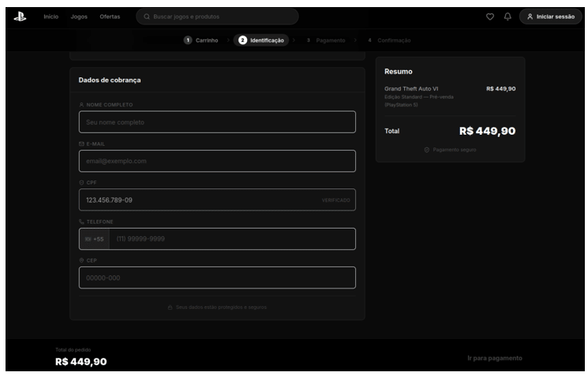Open the +55 country code selector
The width and height of the screenshot is (588, 376).
pos(95,239)
